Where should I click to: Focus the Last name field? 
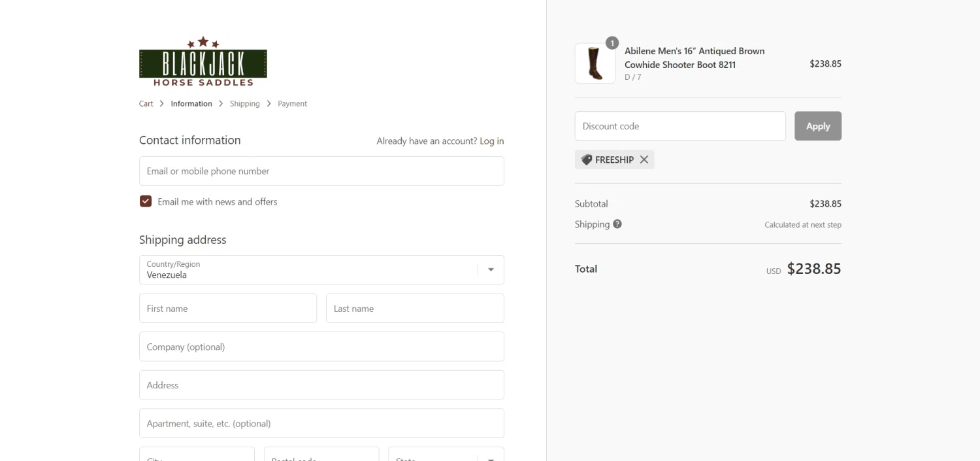coord(415,308)
